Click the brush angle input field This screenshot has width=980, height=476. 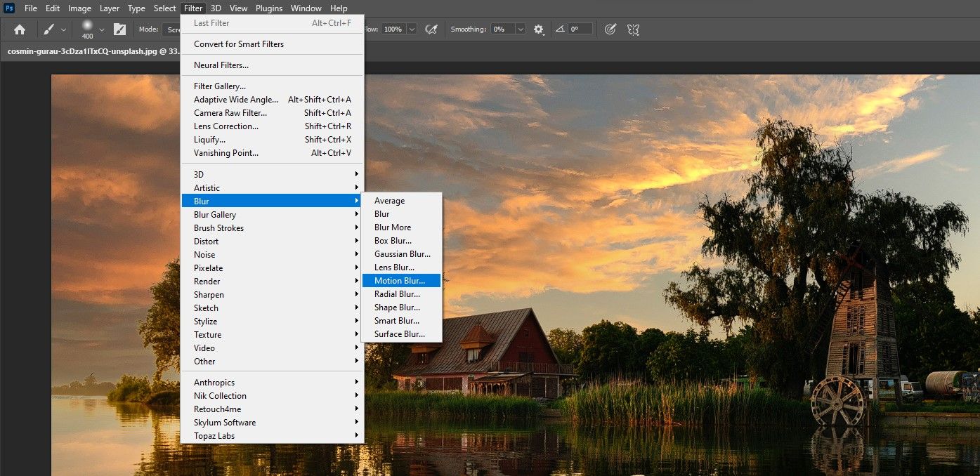[580, 29]
